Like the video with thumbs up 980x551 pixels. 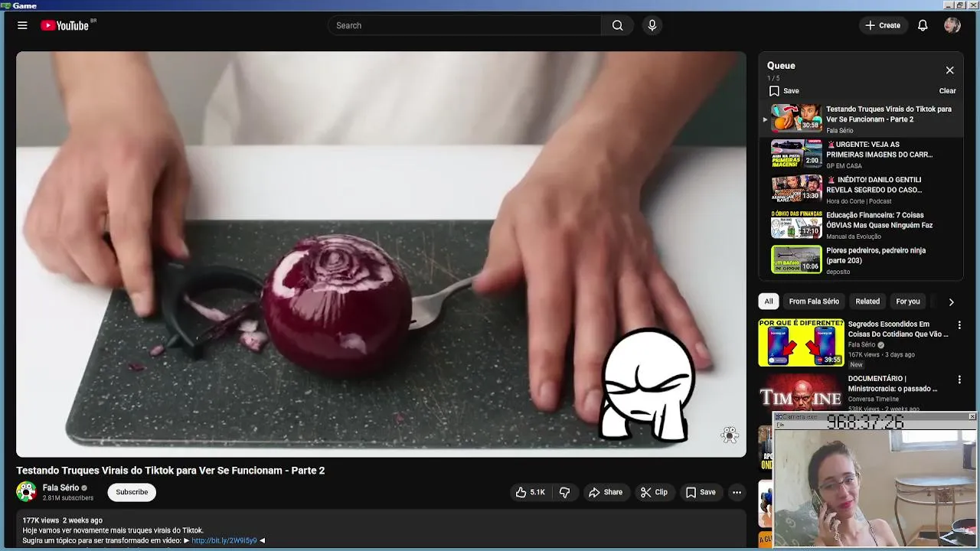coord(530,492)
